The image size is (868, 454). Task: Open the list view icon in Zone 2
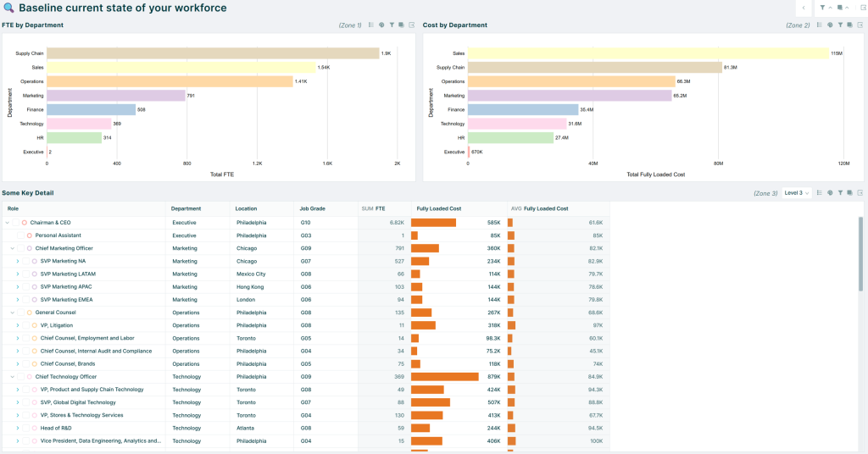[x=820, y=25]
